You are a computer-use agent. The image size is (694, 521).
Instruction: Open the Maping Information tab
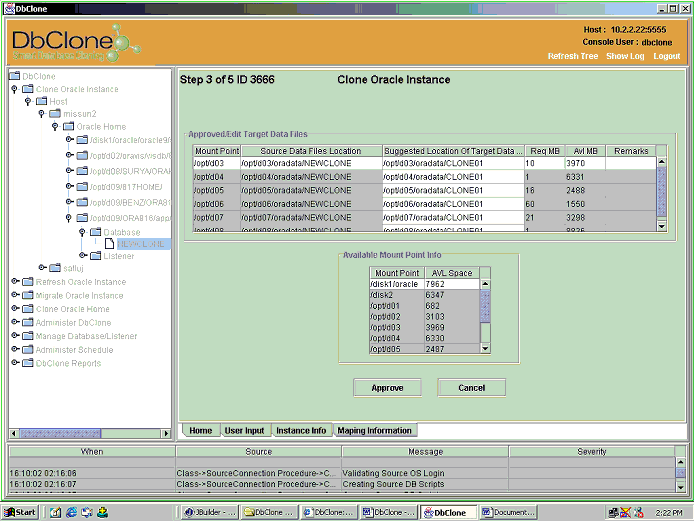(374, 430)
